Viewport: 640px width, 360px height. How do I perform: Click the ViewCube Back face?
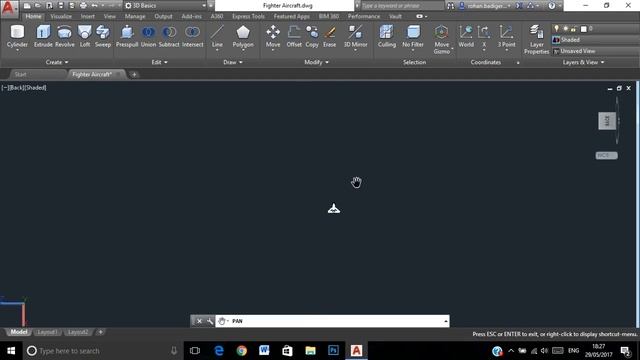[607, 121]
